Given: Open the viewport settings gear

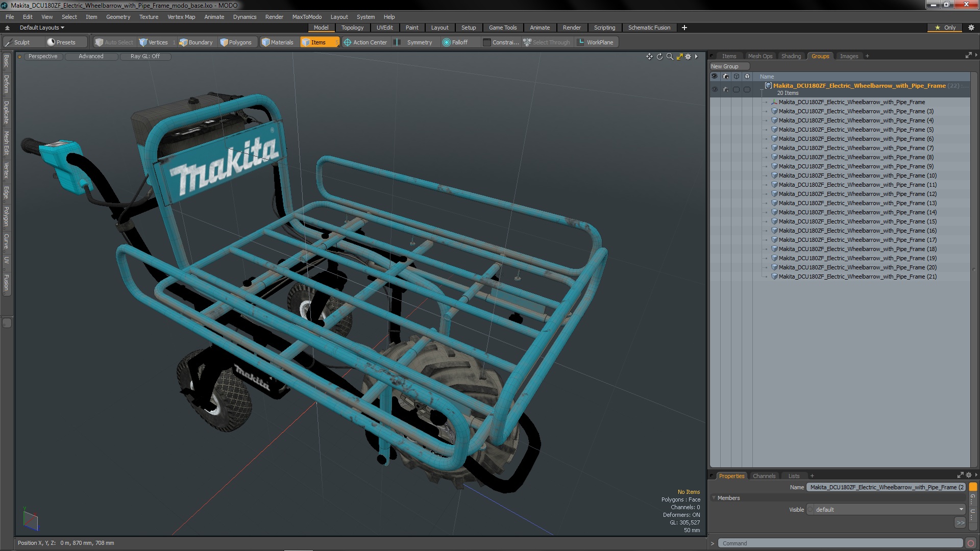Looking at the screenshot, I should (x=688, y=57).
